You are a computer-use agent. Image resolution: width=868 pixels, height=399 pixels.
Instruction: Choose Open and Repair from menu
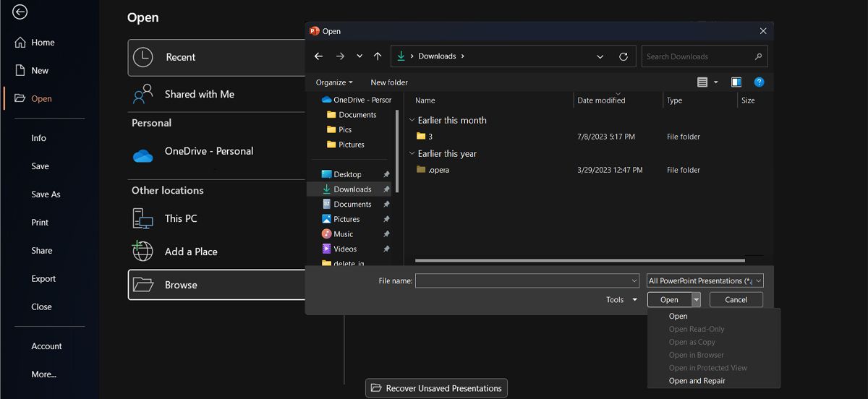[697, 381]
